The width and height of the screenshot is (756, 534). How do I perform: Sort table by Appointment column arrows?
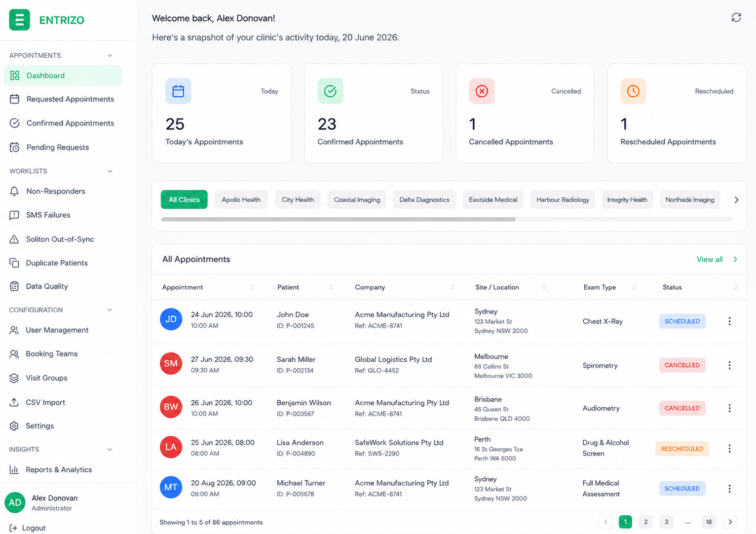click(252, 287)
